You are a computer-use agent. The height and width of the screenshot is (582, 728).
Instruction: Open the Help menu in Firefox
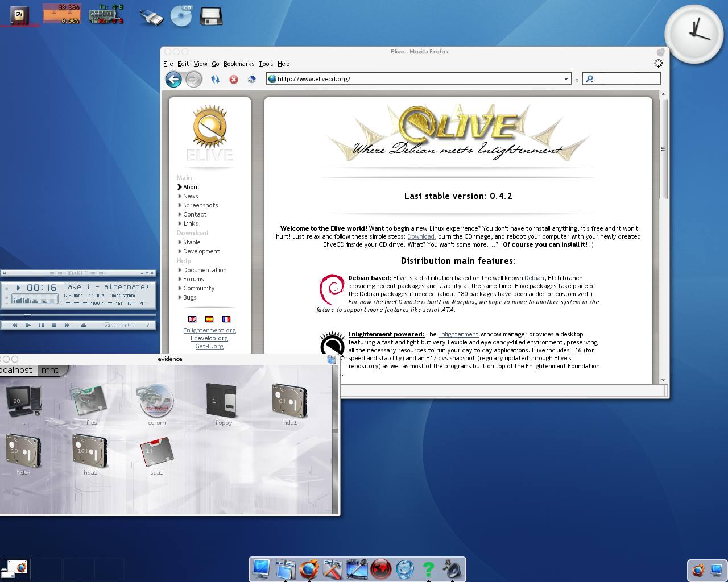[x=284, y=64]
